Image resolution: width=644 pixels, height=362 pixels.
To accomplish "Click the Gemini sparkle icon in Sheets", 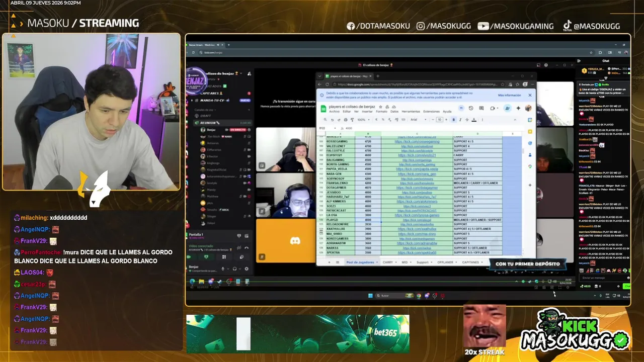I will (518, 108).
